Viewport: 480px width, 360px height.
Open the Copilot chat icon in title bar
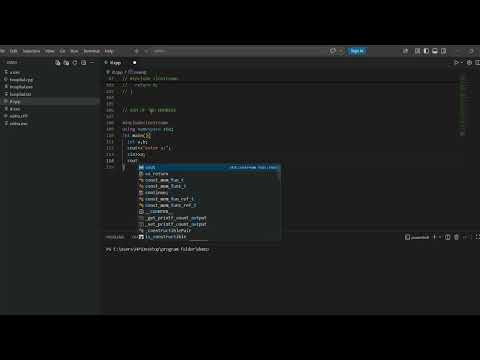(x=332, y=51)
